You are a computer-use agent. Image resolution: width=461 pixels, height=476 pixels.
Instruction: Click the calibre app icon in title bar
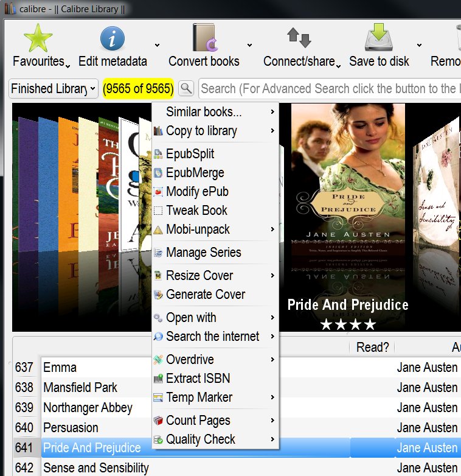(x=10, y=9)
